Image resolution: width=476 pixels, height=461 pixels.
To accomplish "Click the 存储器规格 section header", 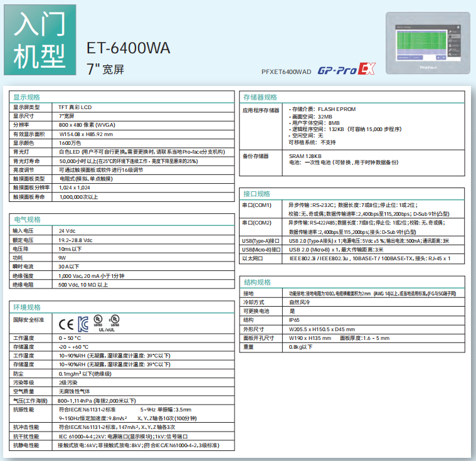I will click(x=260, y=97).
